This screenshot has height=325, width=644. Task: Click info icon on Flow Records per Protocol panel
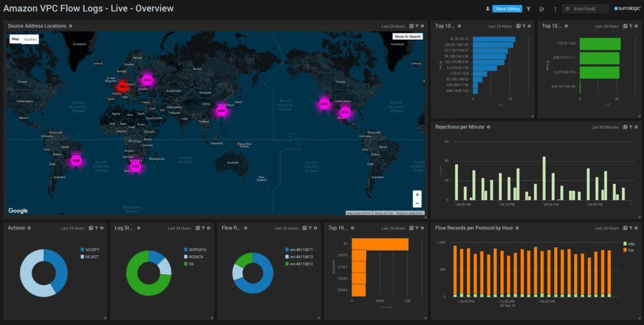(636, 228)
